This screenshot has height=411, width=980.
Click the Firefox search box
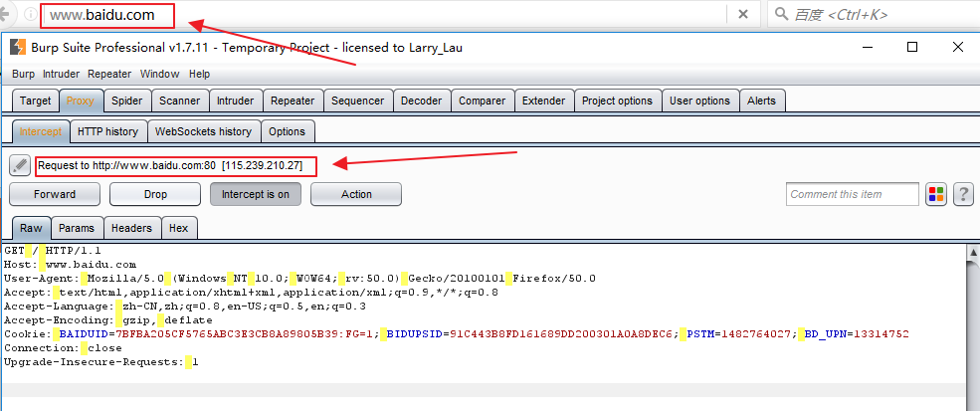tap(874, 14)
